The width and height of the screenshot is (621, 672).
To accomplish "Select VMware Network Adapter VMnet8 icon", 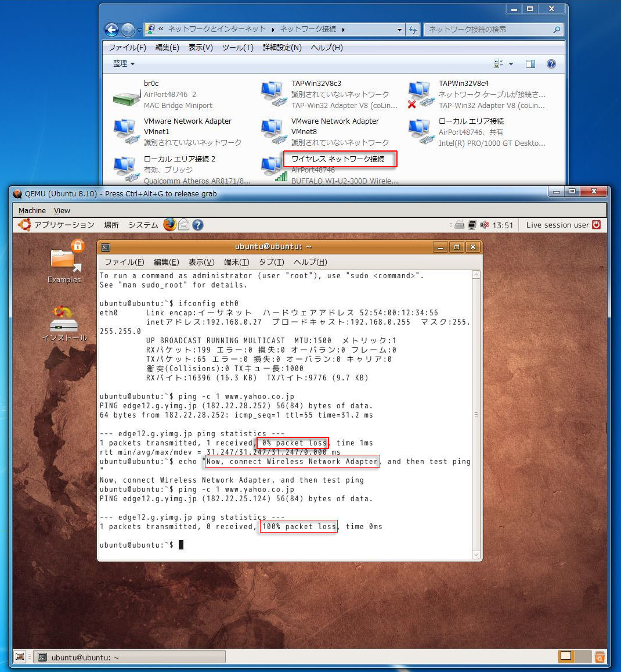I will [274, 131].
